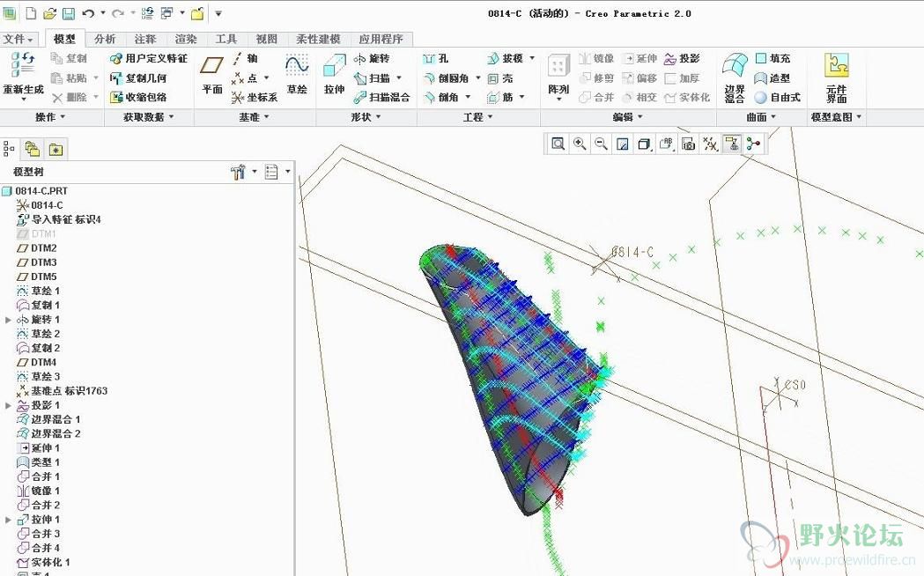This screenshot has width=924, height=576.
Task: Click 复制几何 button
Action: pos(138,78)
